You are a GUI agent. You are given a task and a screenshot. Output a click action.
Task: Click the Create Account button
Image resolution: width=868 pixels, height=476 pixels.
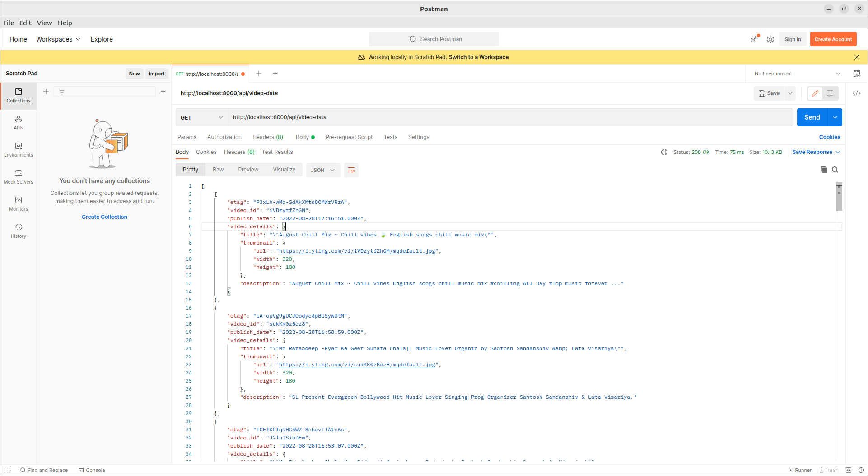point(833,39)
